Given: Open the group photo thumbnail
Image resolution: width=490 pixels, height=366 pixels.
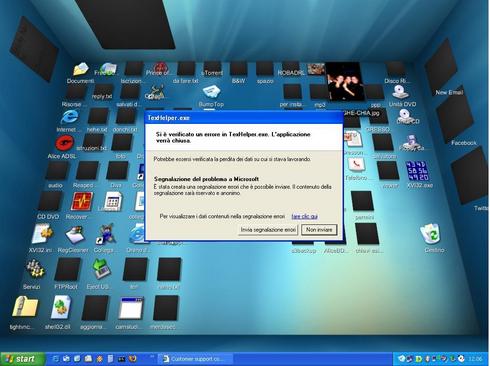Looking at the screenshot, I should [344, 81].
